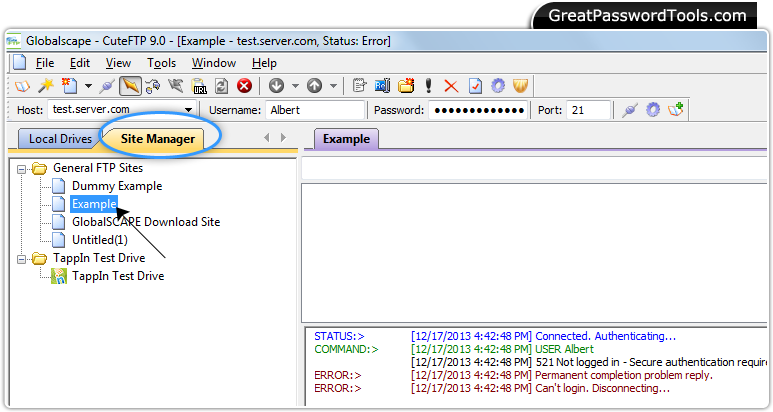Launch the Connection Wizard wand icon
This screenshot has height=412, width=773.
[x=46, y=86]
